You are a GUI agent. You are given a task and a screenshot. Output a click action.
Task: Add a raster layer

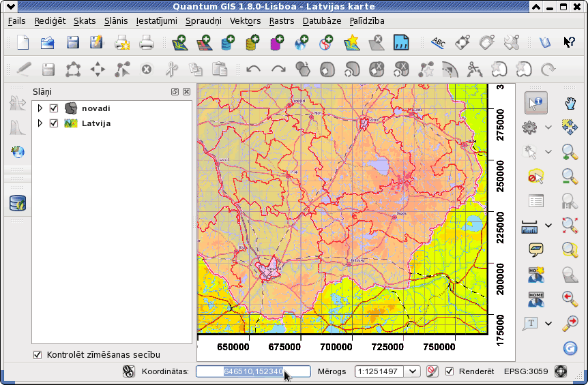[205, 42]
